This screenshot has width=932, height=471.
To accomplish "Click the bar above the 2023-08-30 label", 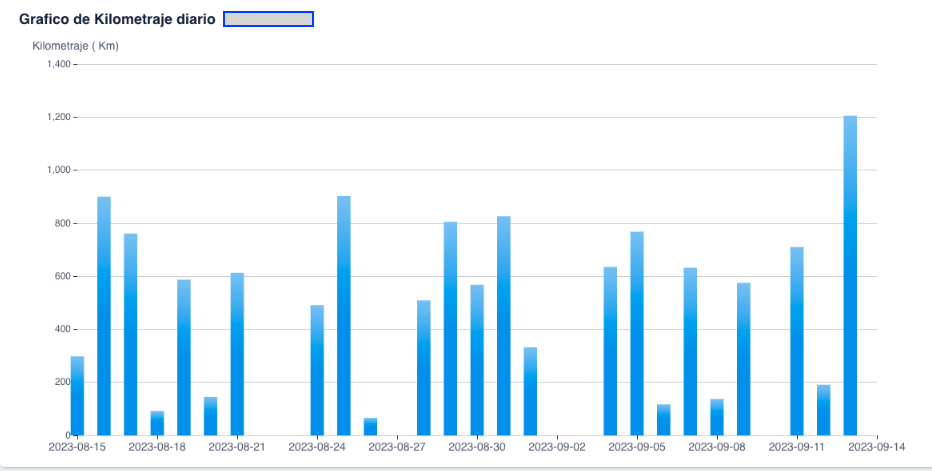I will click(x=477, y=359).
